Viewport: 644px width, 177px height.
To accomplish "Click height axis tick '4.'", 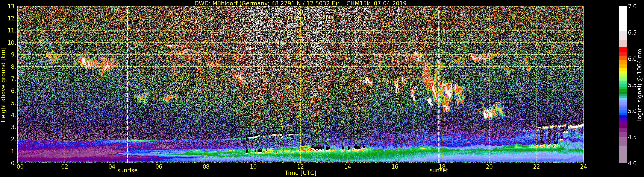I will 14,115.
